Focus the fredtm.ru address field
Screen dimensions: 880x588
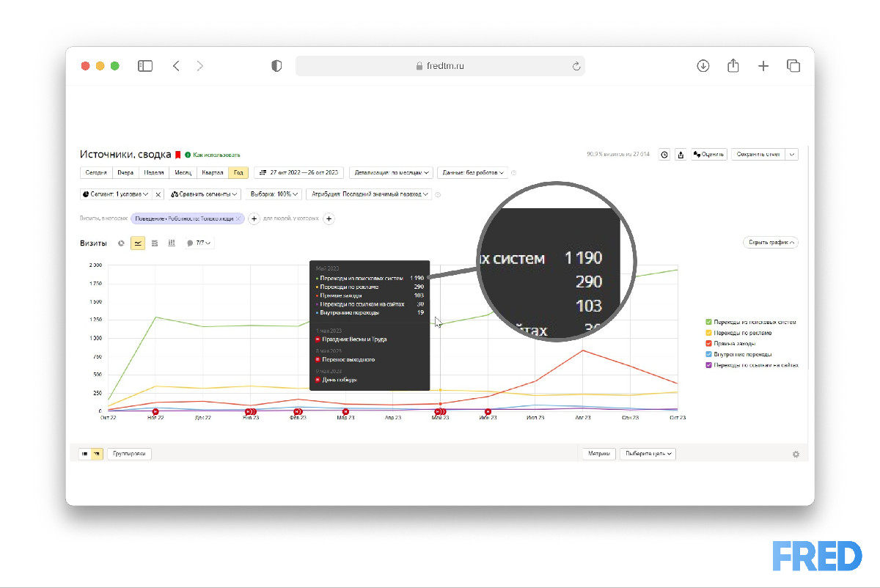(440, 66)
